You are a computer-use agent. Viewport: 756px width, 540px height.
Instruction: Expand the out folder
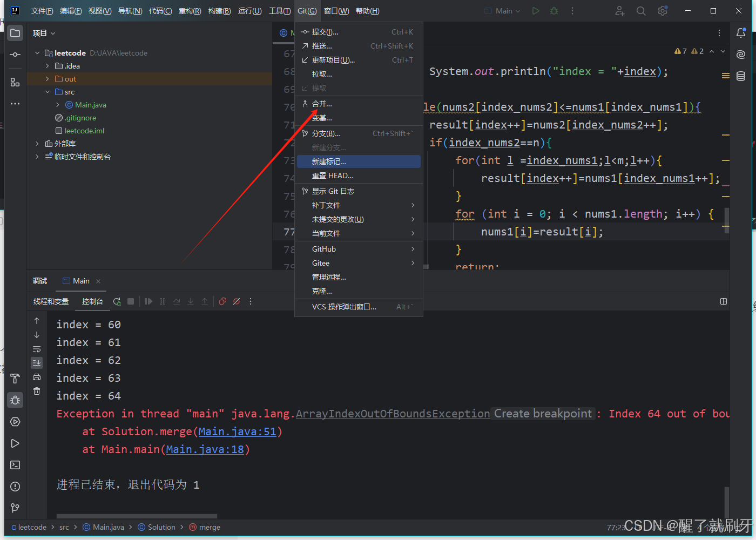pos(48,79)
